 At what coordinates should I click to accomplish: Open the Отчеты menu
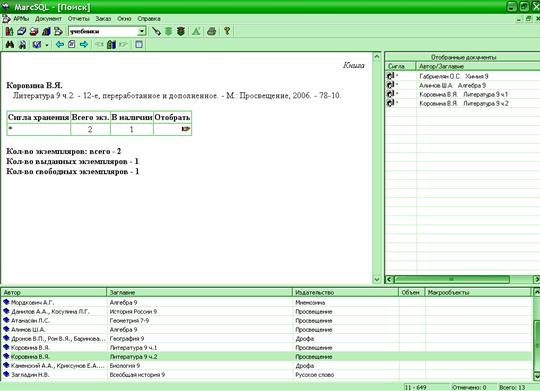pos(79,19)
